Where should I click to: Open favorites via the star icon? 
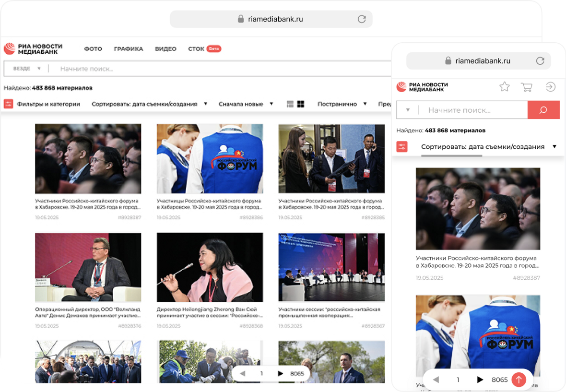coord(505,86)
